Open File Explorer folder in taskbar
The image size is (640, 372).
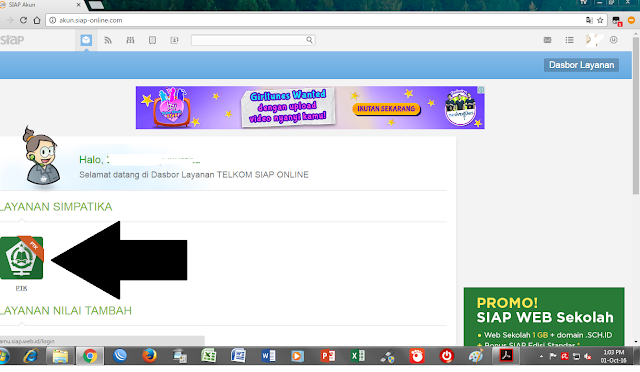(60, 356)
